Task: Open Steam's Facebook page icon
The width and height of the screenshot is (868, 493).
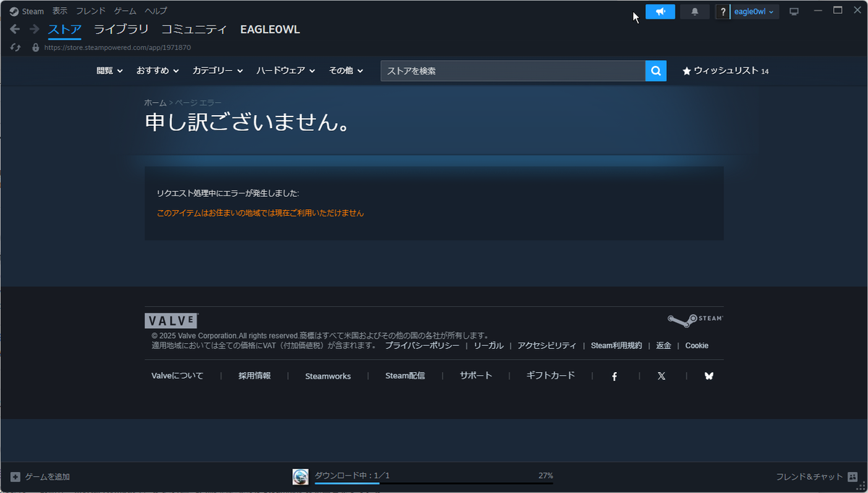Action: point(615,376)
